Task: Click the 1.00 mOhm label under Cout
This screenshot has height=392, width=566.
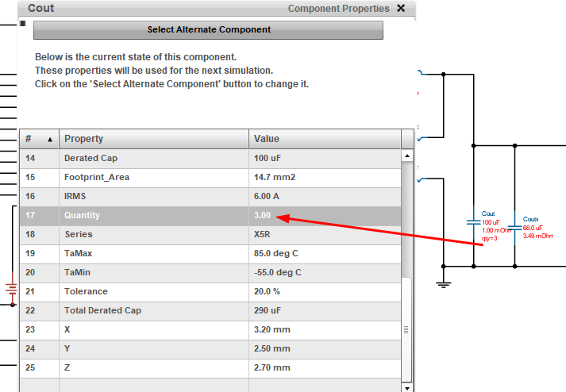Action: [496, 230]
